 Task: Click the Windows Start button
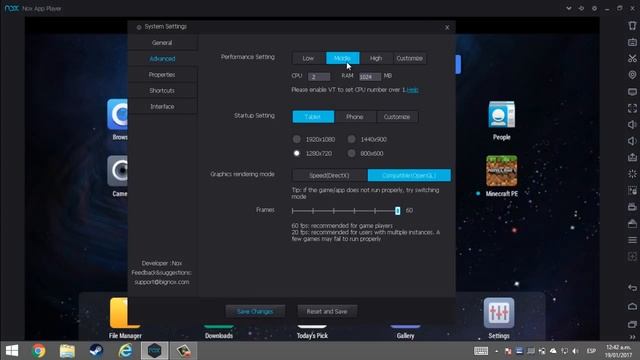[12, 351]
